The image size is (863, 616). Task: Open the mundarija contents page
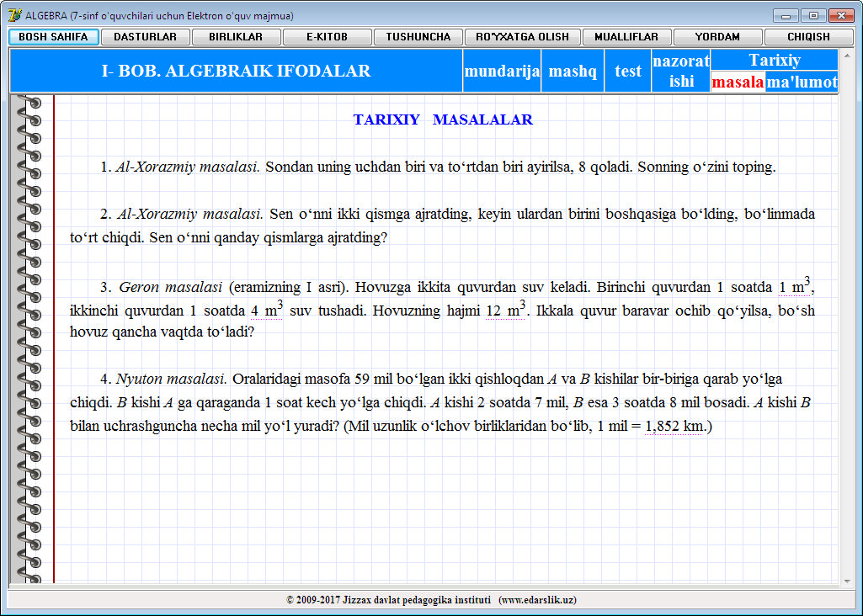[x=502, y=71]
